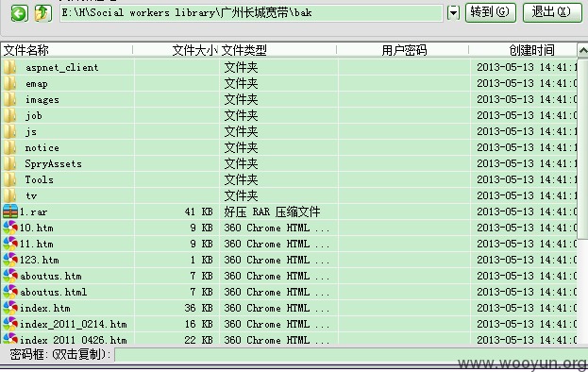The image size is (588, 372).
Task: Select the aboutus.html file name
Action: [53, 292]
